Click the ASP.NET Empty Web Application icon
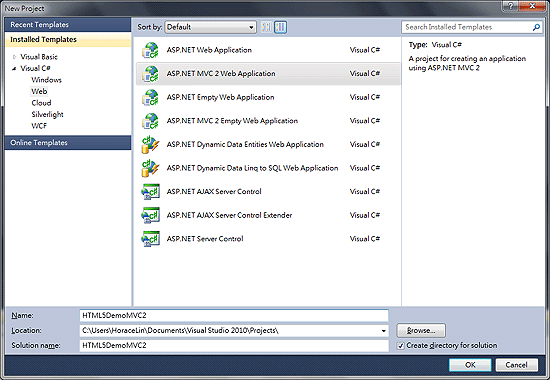 [150, 97]
